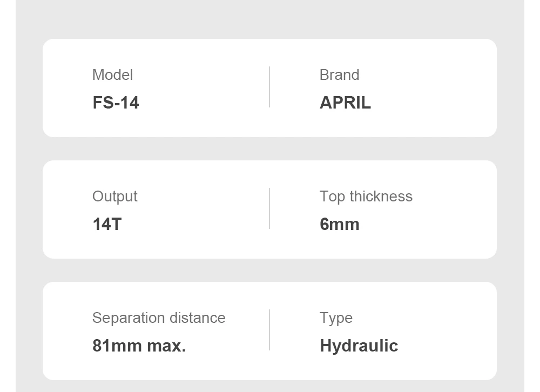Image resolution: width=540 pixels, height=392 pixels.
Task: Click divider between Model and Brand
Action: tap(269, 87)
